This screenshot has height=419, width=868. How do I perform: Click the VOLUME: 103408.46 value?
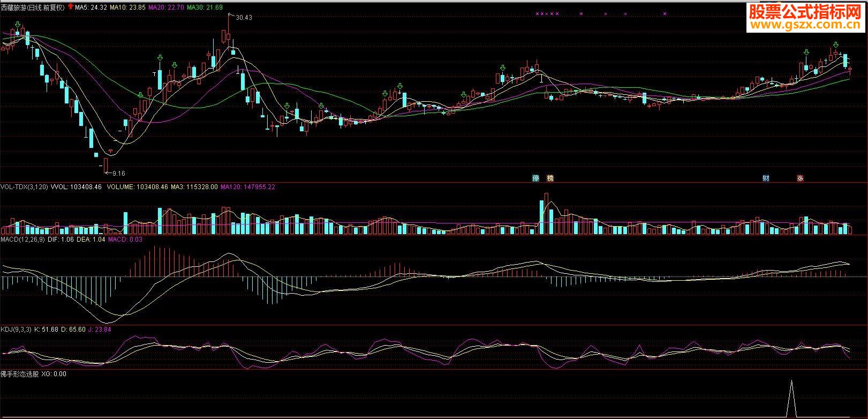pos(138,187)
